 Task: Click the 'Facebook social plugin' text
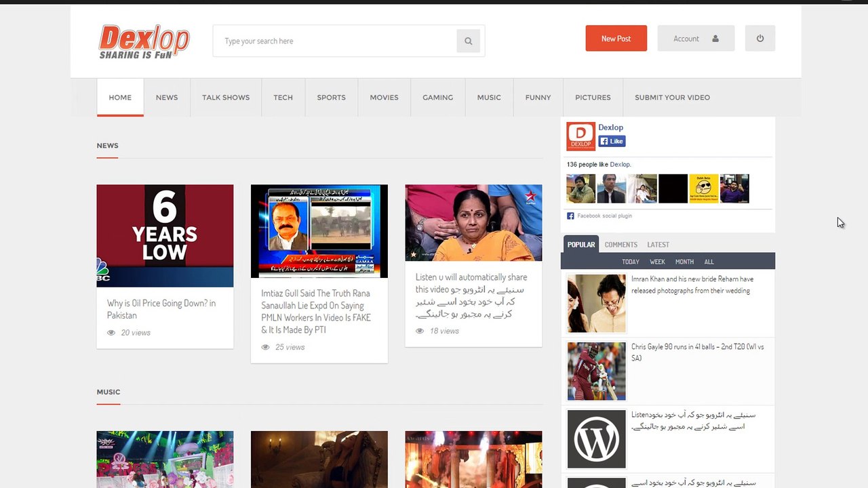[605, 216]
